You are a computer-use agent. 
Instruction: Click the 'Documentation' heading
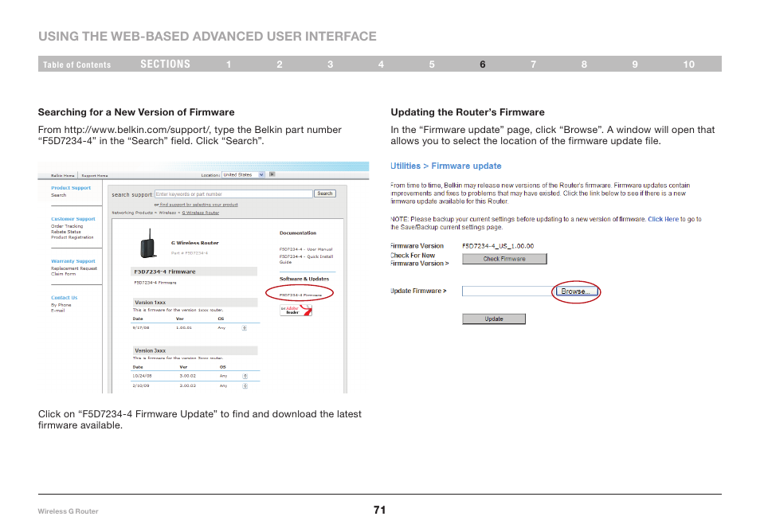point(298,233)
